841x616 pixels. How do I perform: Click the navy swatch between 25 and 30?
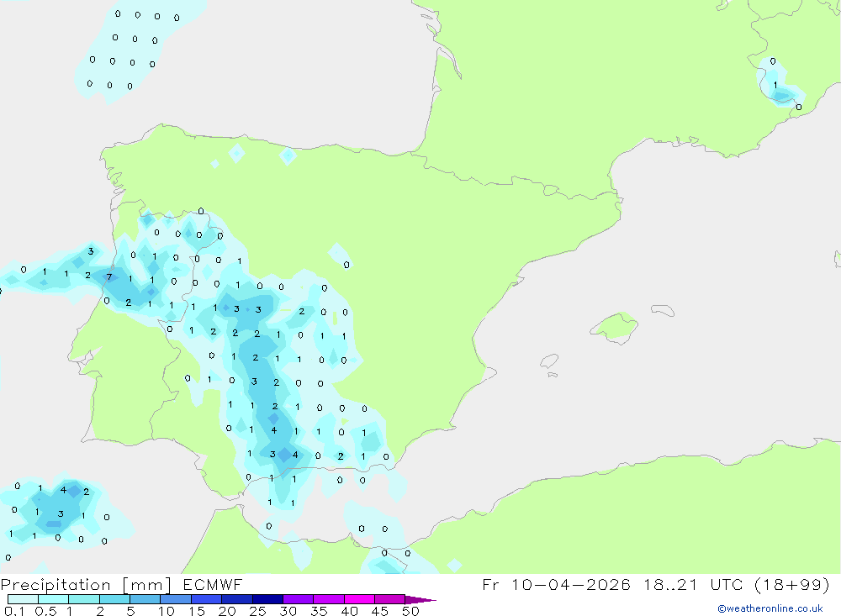267,599
